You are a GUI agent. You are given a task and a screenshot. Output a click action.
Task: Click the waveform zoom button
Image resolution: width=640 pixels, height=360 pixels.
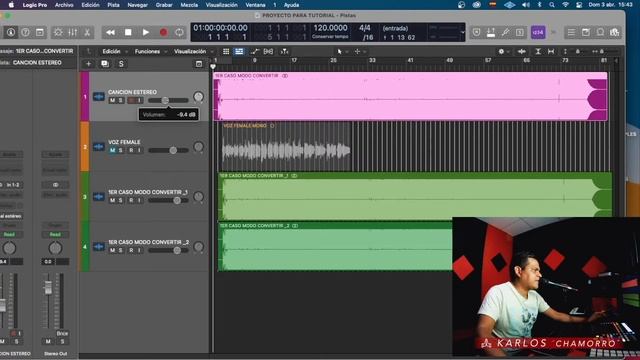[x=522, y=51]
